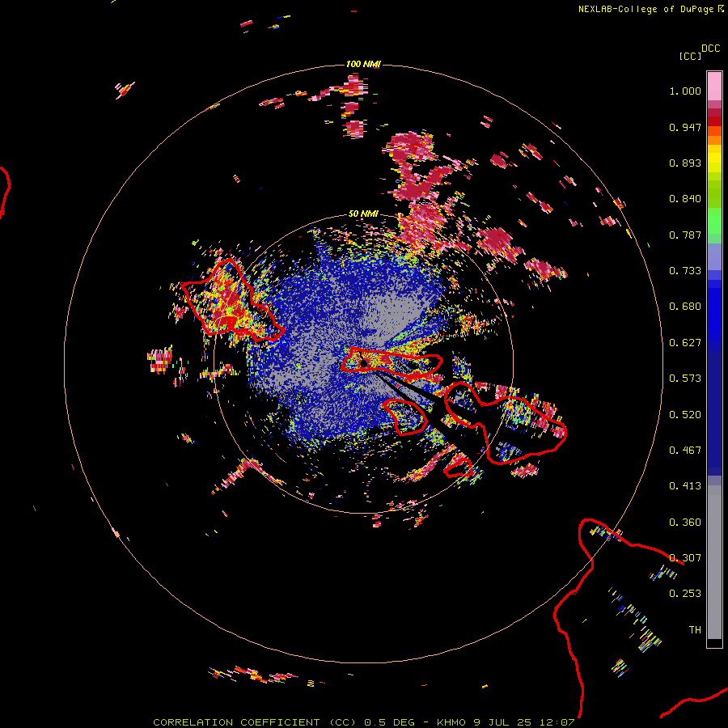This screenshot has width=728, height=728.
Task: Select the 0.733 scale value
Action: (685, 271)
